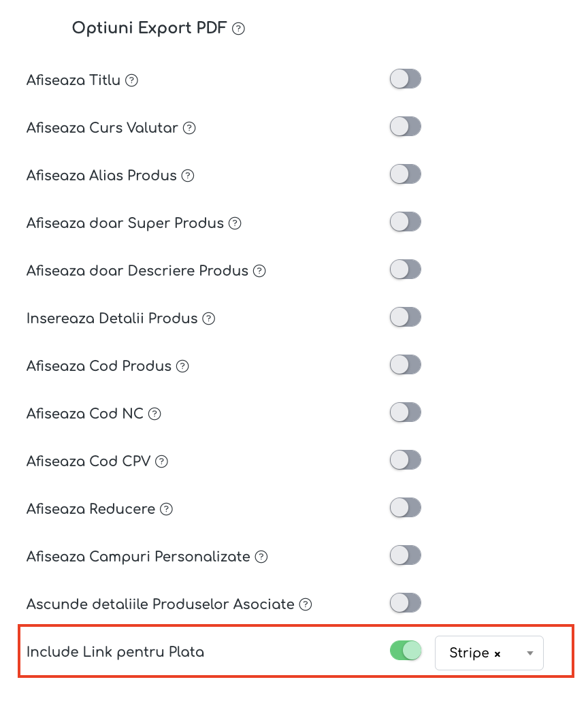Open the Stripe payment provider combo box
588x701 pixels.
489,653
